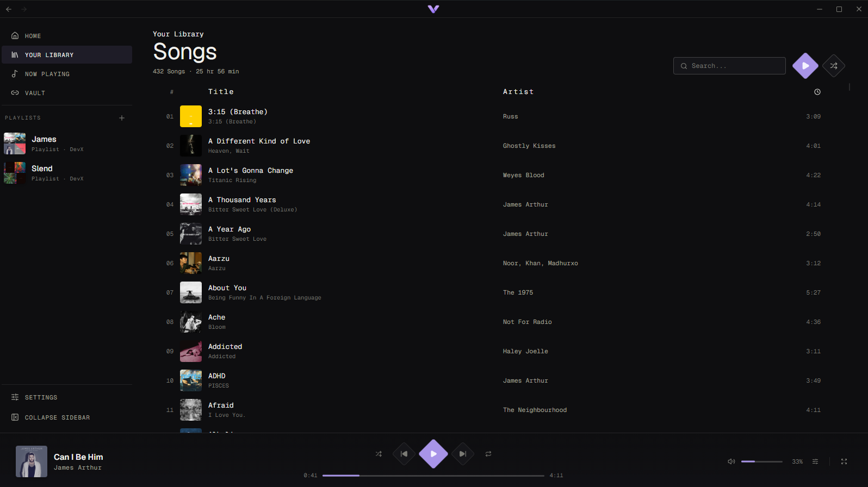868x487 pixels.
Task: Click artist The Neighbourhood
Action: [535, 410]
